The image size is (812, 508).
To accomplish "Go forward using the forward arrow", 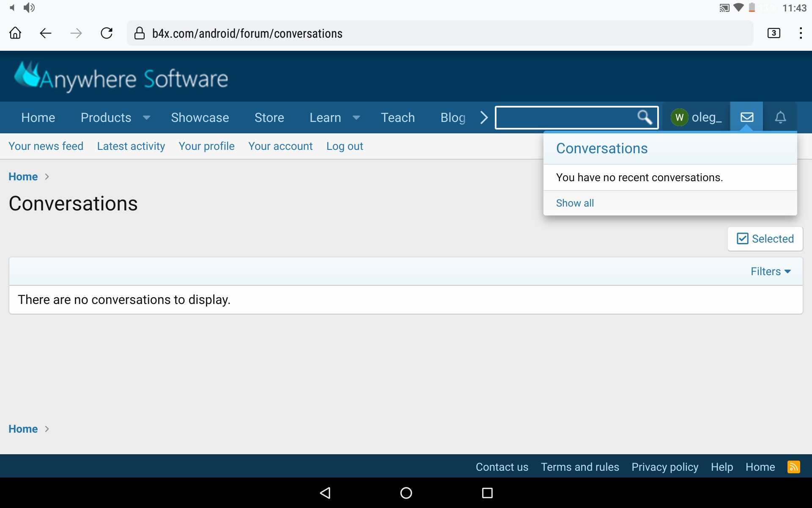I will [x=76, y=33].
